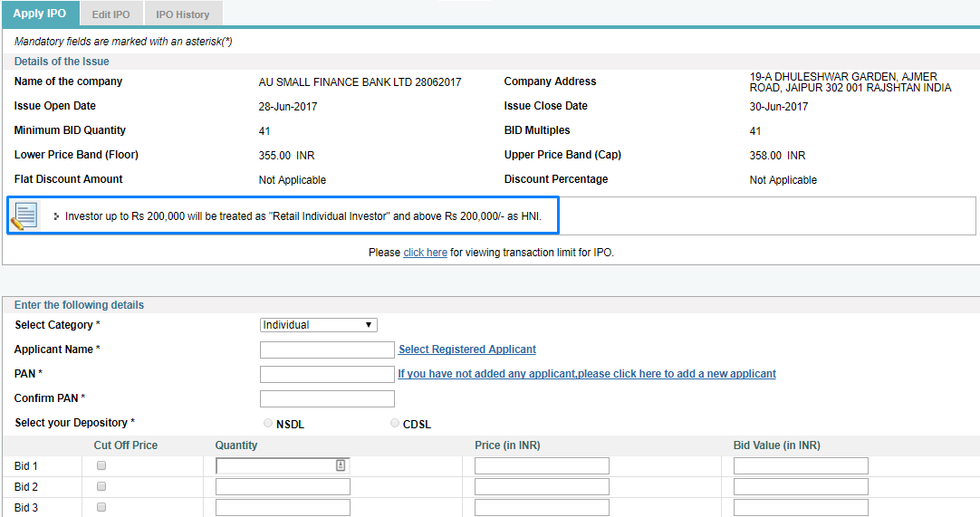Image resolution: width=980 pixels, height=517 pixels.
Task: Click the Bid 1 Bid Value field
Action: tap(801, 465)
